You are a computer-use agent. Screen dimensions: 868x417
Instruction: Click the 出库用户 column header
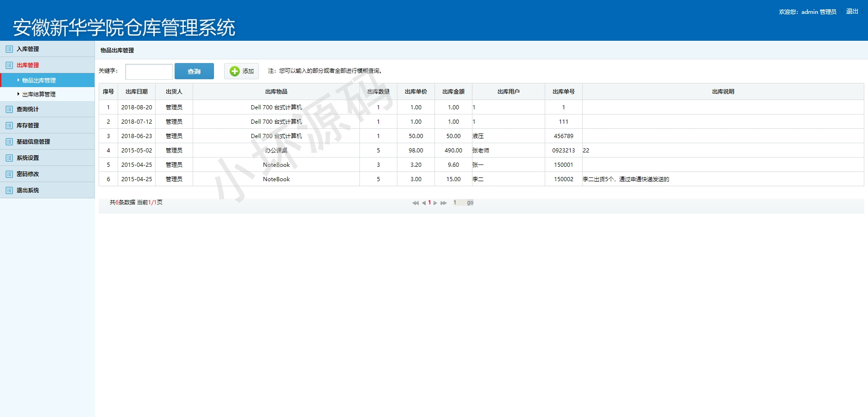coord(509,92)
